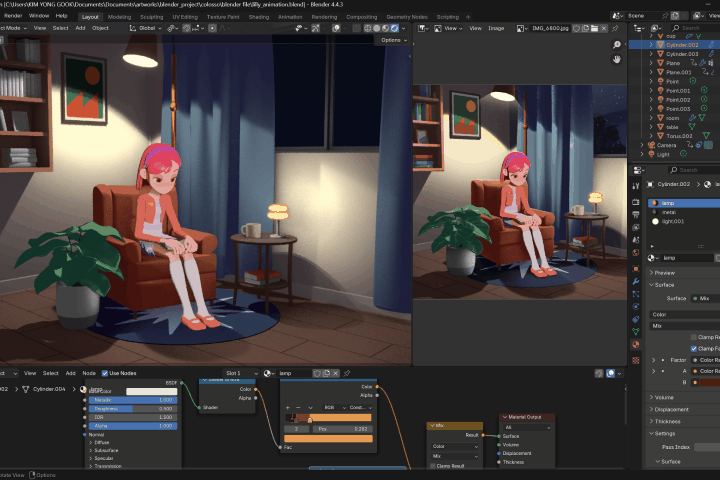Expand the Preview panel
This screenshot has width=720, height=480.
click(662, 273)
